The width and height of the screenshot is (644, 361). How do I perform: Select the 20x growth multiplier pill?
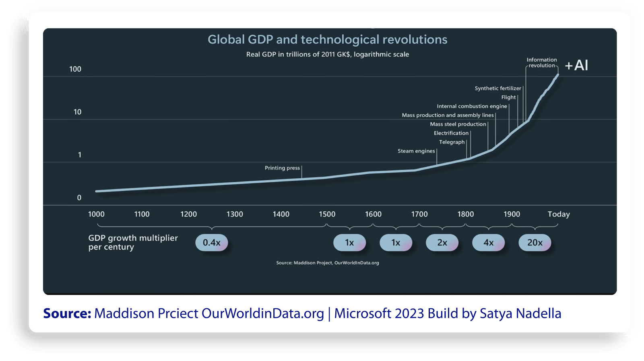(535, 243)
